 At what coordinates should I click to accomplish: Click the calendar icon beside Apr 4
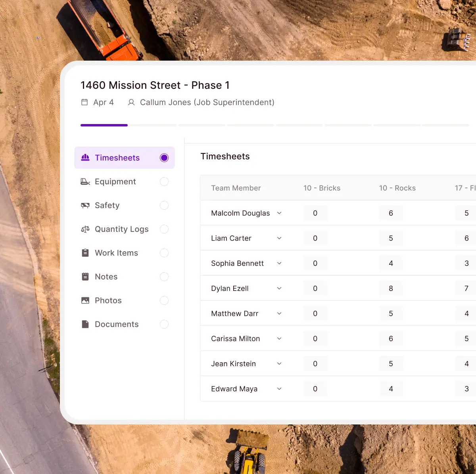[x=84, y=102]
